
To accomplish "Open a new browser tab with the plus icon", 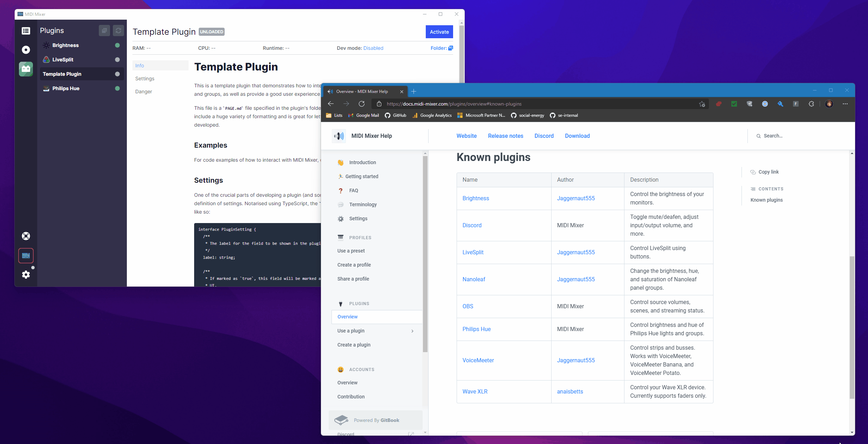I will [x=414, y=92].
